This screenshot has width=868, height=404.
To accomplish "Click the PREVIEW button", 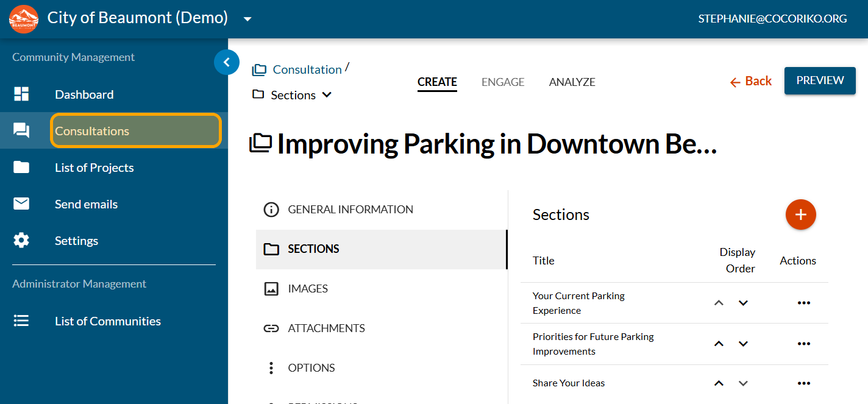I will point(819,81).
